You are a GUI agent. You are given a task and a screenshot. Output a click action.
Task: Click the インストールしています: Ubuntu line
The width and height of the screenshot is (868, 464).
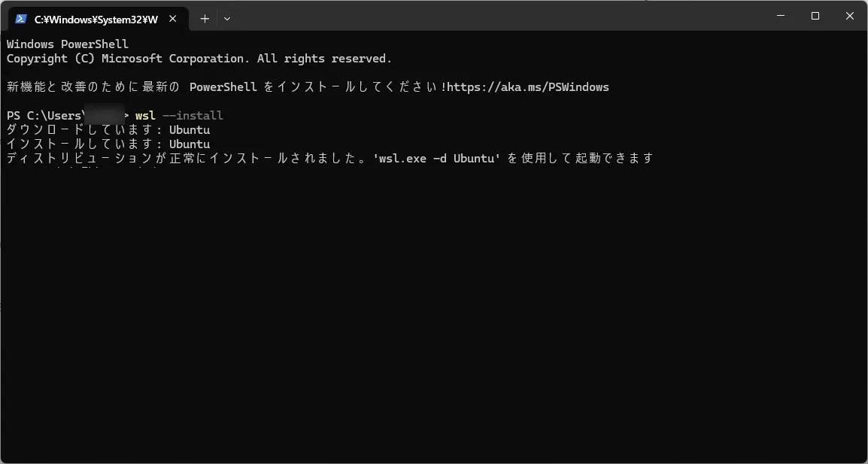(108, 144)
